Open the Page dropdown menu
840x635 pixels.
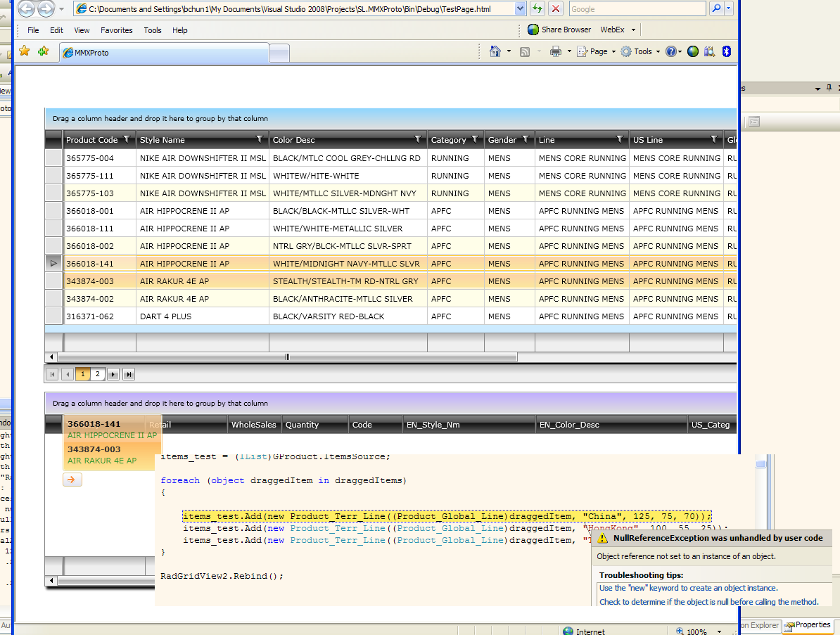coord(597,51)
